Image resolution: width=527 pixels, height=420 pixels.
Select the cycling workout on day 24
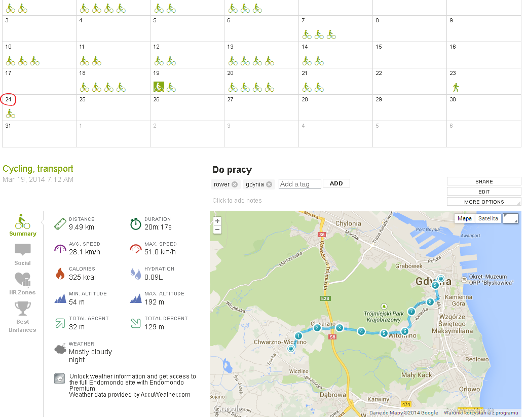tap(11, 113)
